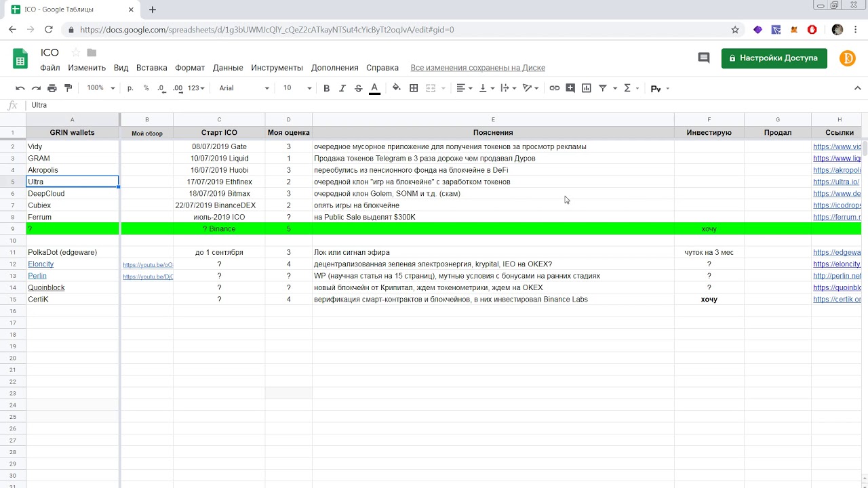Move the document to a folder

click(x=92, y=53)
